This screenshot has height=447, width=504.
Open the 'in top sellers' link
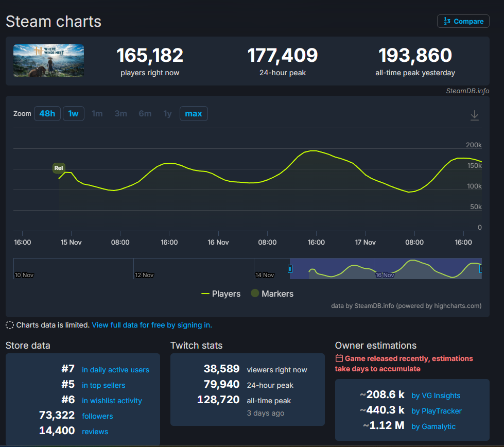103,385
